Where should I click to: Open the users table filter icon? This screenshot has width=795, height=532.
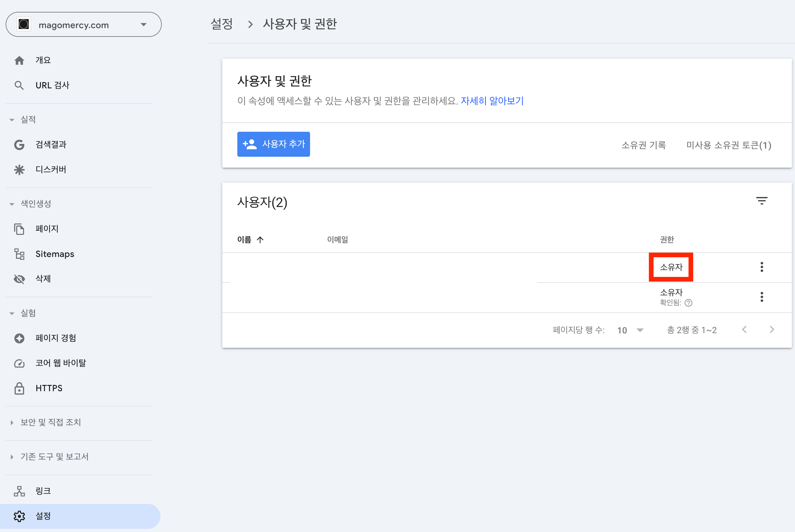point(762,201)
